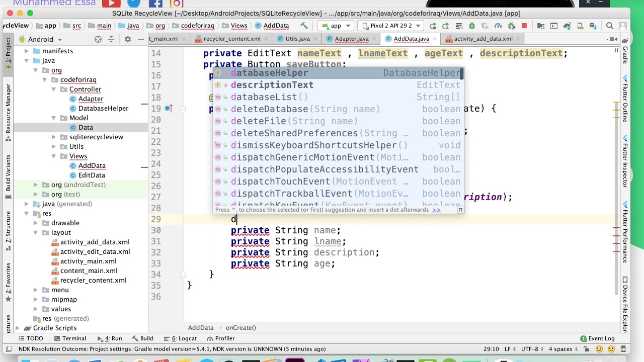Viewport: 644px width, 362px height.
Task: Collapse the codeforiraq package node
Action: (x=44, y=79)
